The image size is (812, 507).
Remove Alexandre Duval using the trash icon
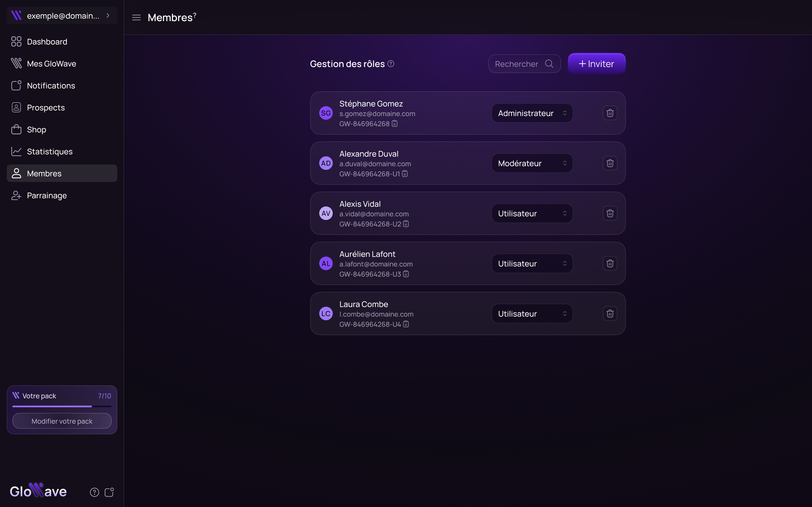pos(610,163)
